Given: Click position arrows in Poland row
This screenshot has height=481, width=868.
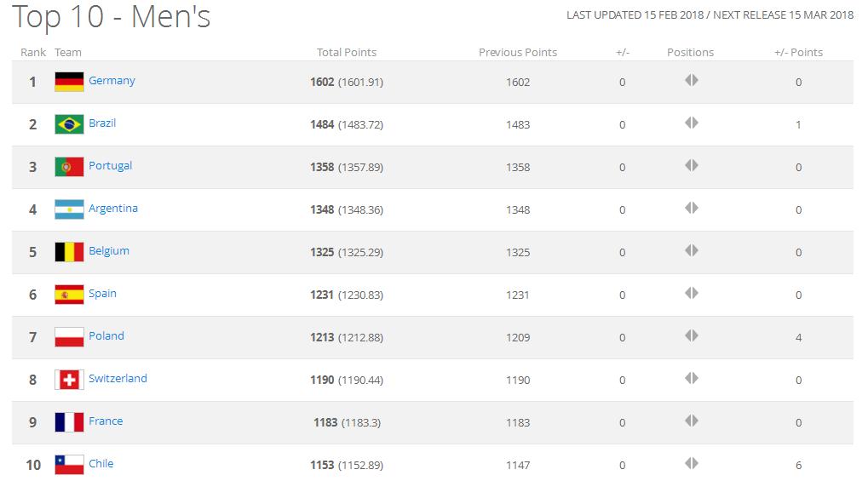Looking at the screenshot, I should point(691,335).
